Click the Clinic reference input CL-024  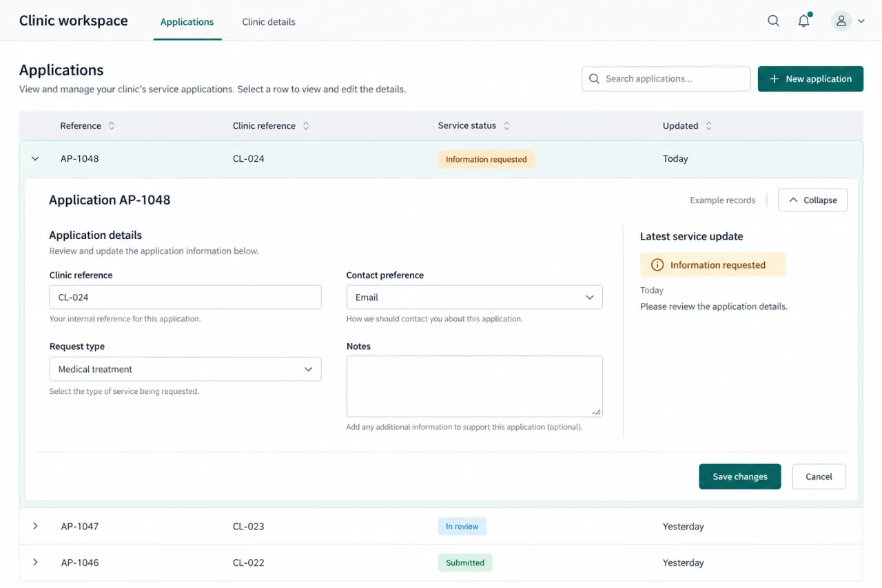[x=185, y=297]
